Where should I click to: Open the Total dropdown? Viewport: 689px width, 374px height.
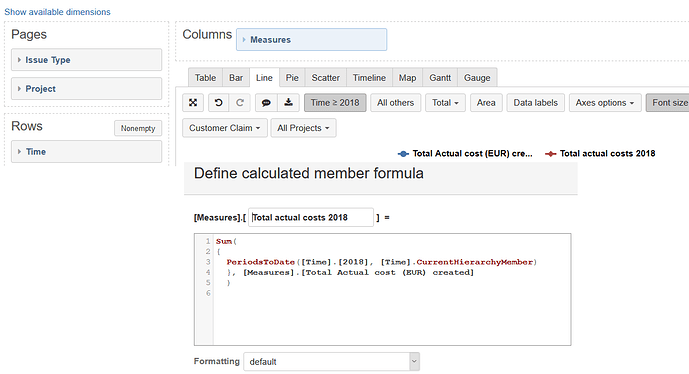[x=445, y=103]
